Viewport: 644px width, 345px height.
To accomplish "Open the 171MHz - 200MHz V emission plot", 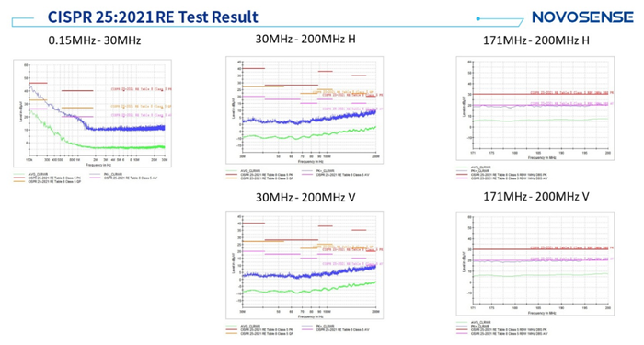I will [535, 264].
